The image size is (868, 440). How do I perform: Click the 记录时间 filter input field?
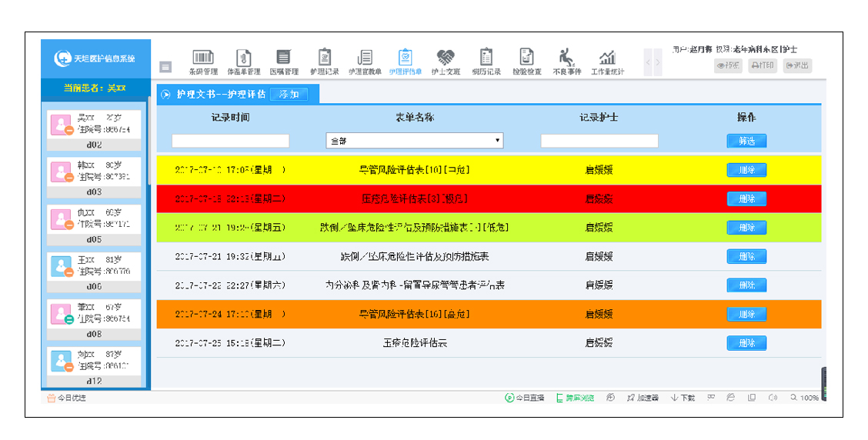(230, 141)
